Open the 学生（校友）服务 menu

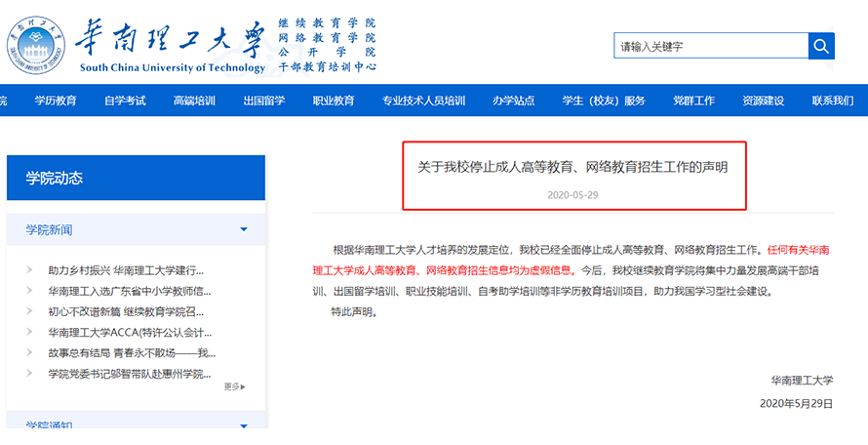[604, 101]
